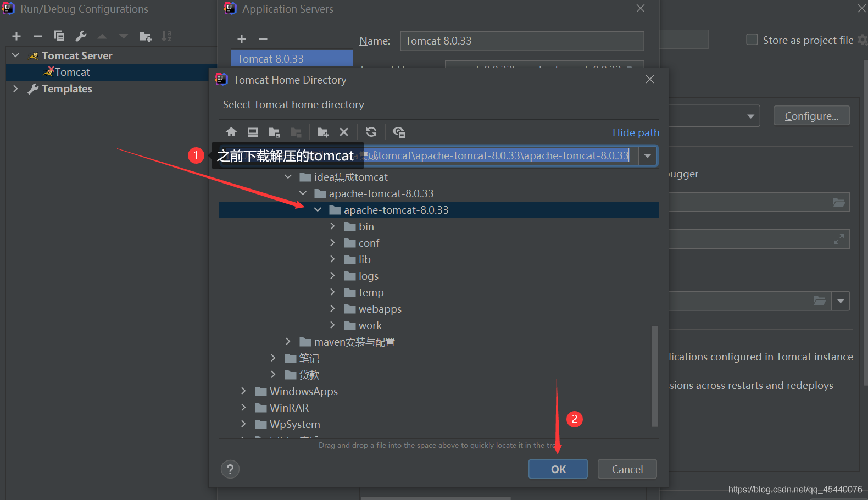
Task: Click folder browse icon in field below debugger label
Action: pyautogui.click(x=839, y=202)
